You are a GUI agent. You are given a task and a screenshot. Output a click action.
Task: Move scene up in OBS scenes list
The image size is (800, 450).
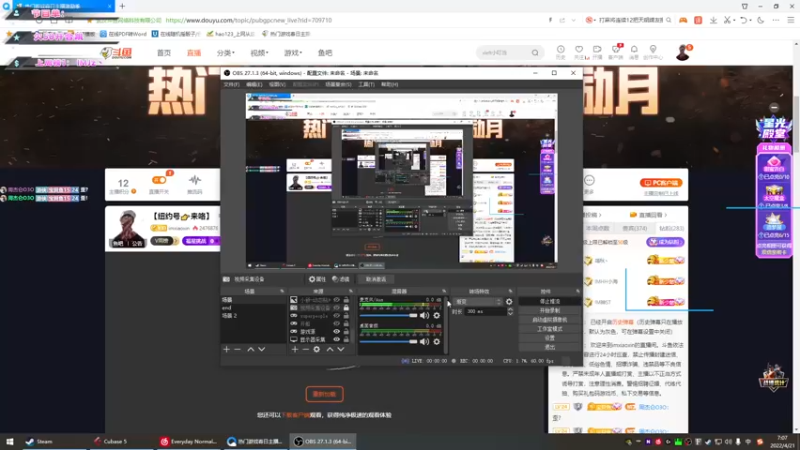(x=251, y=349)
